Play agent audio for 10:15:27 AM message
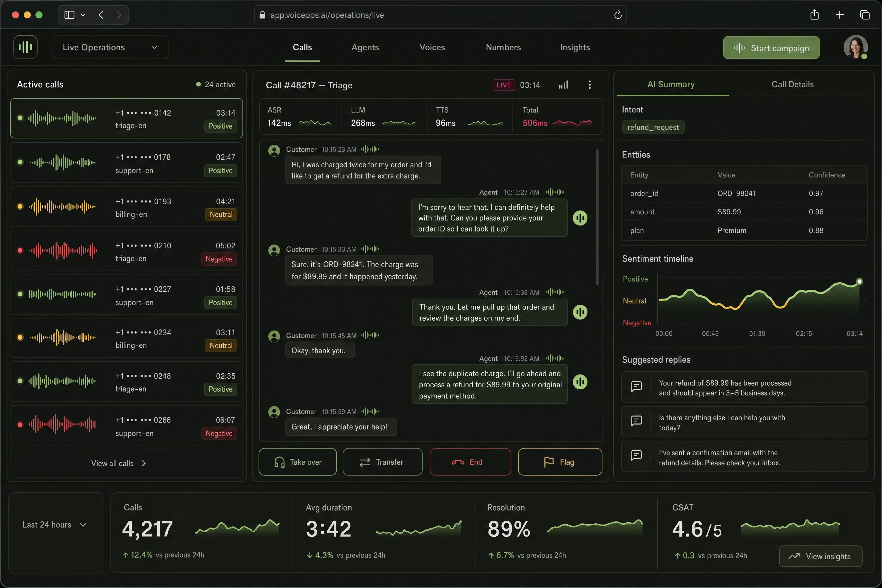 click(x=580, y=218)
